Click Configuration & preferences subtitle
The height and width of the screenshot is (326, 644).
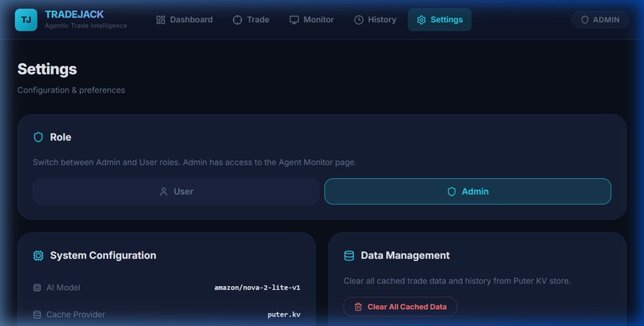71,90
